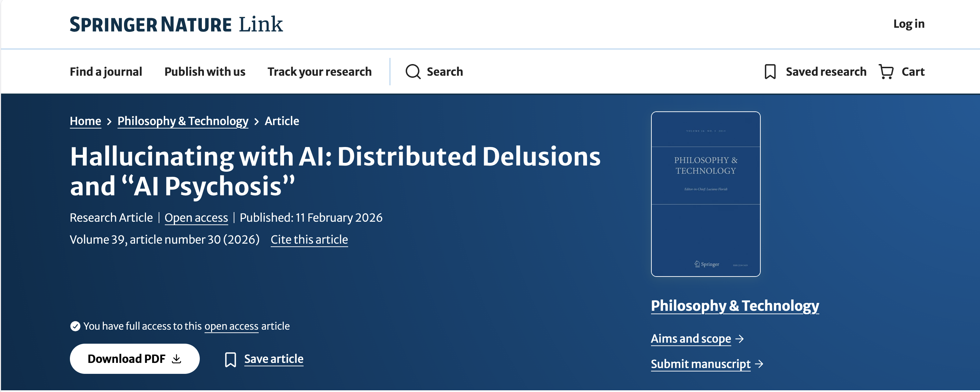Click the Saved research bookmark icon
Viewport: 980px width, 392px height.
[x=770, y=72]
